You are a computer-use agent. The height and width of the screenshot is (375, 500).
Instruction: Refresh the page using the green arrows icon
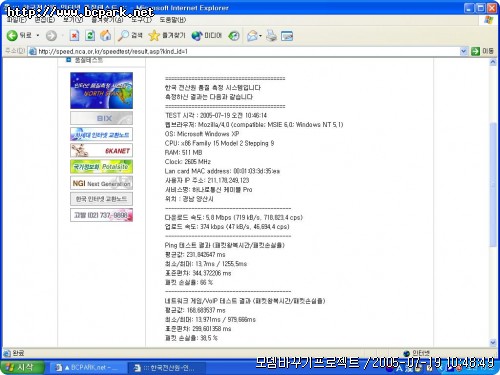tap(90, 35)
